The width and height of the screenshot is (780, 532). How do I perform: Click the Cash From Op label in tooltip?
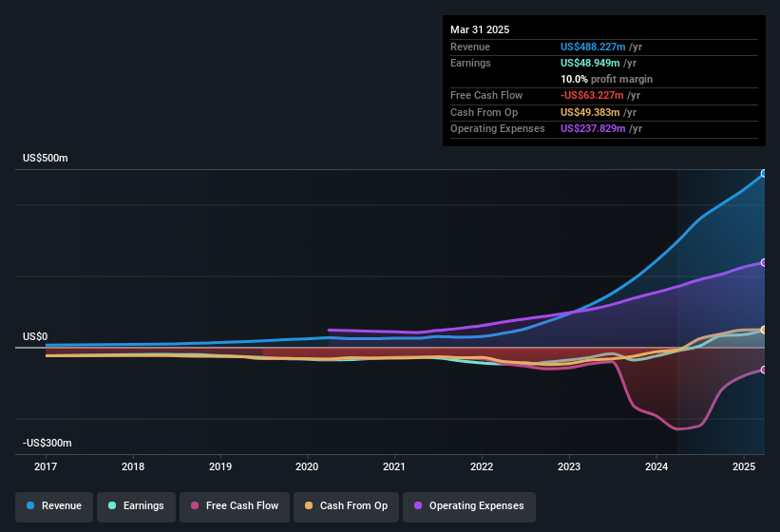[x=484, y=112]
